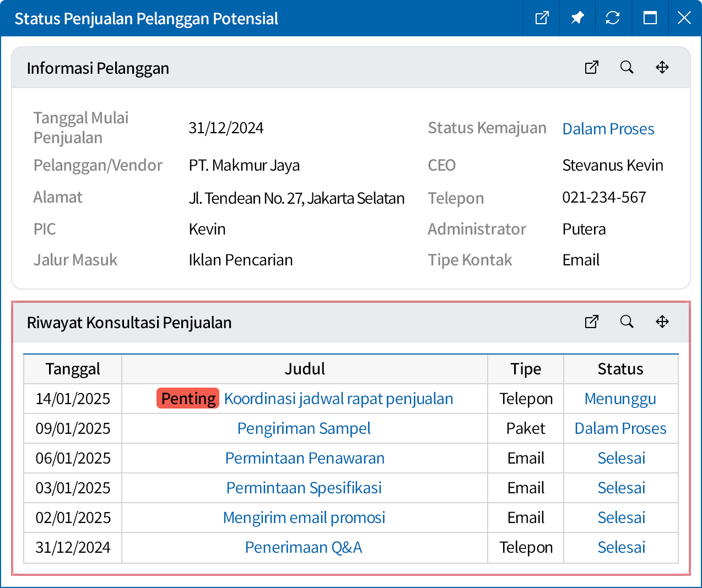This screenshot has height=588, width=702.
Task: Click the address Jl. Tendean No. 27, Jakarta Selatan
Action: click(x=296, y=198)
